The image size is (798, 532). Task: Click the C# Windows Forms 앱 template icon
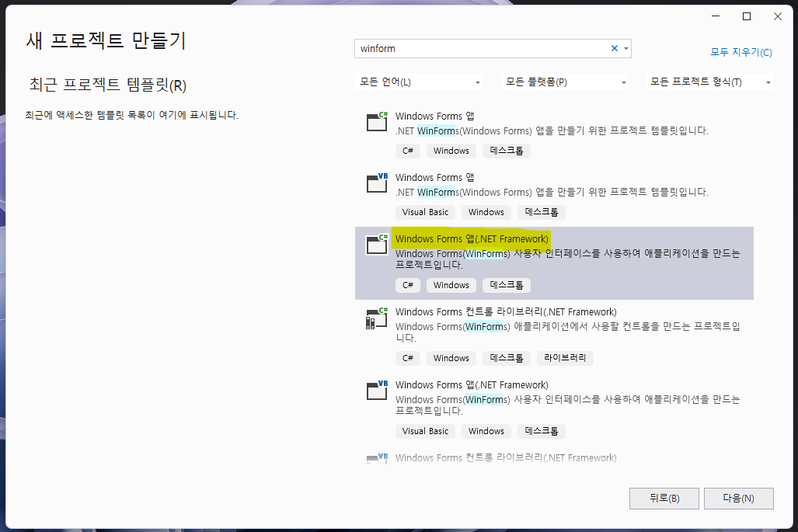(377, 122)
